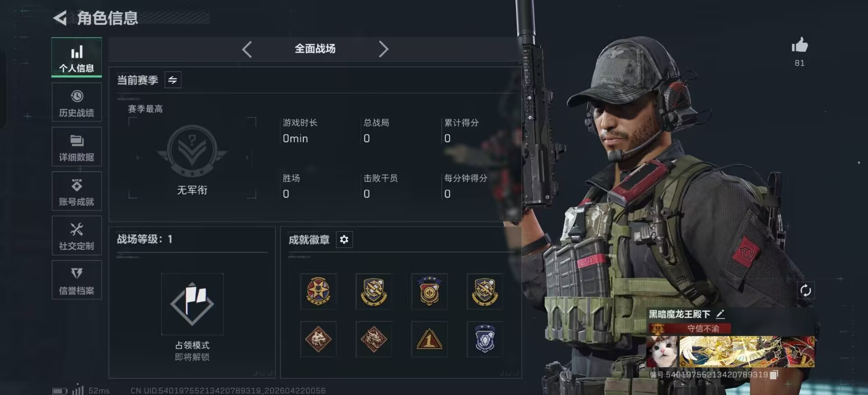Open 成就徽章 badge settings gear
Viewport: 868px width, 395px height.
coord(344,239)
